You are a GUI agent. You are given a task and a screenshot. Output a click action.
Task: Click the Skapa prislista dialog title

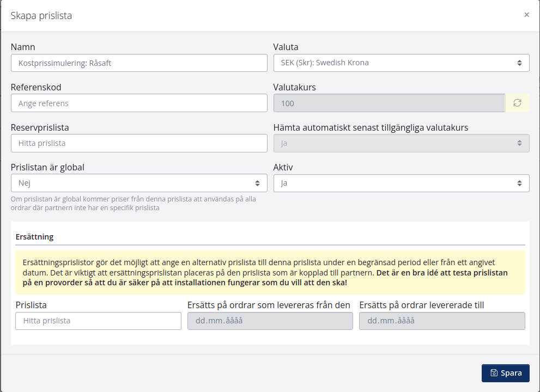(41, 16)
